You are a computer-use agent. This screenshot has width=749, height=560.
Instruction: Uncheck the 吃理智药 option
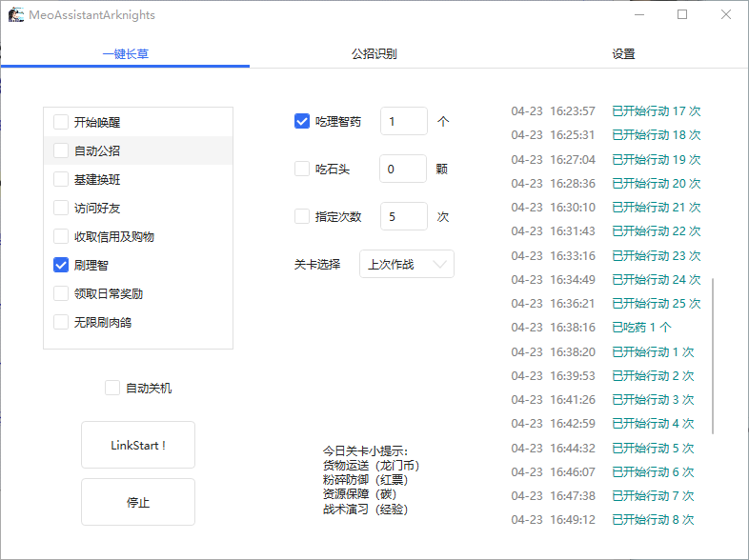(x=302, y=121)
